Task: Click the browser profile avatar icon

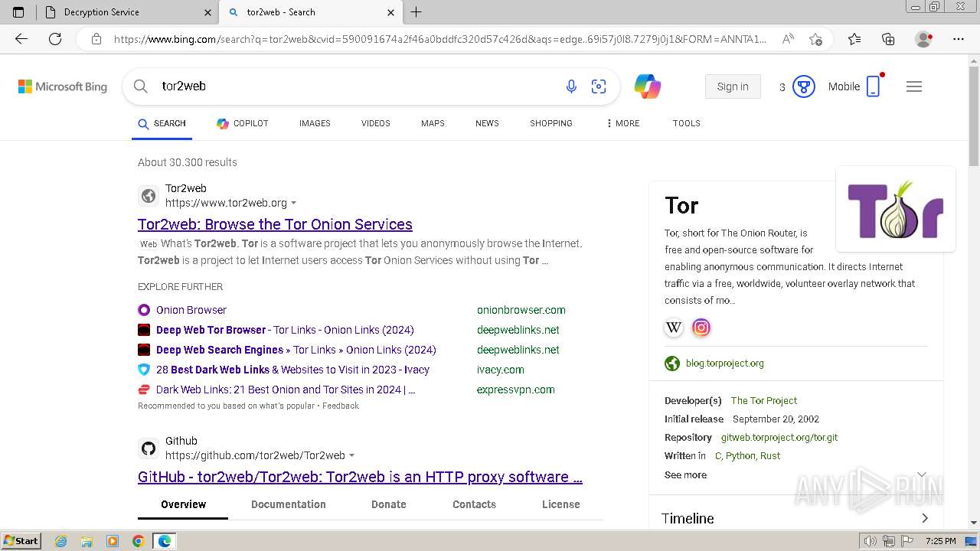Action: [x=924, y=39]
